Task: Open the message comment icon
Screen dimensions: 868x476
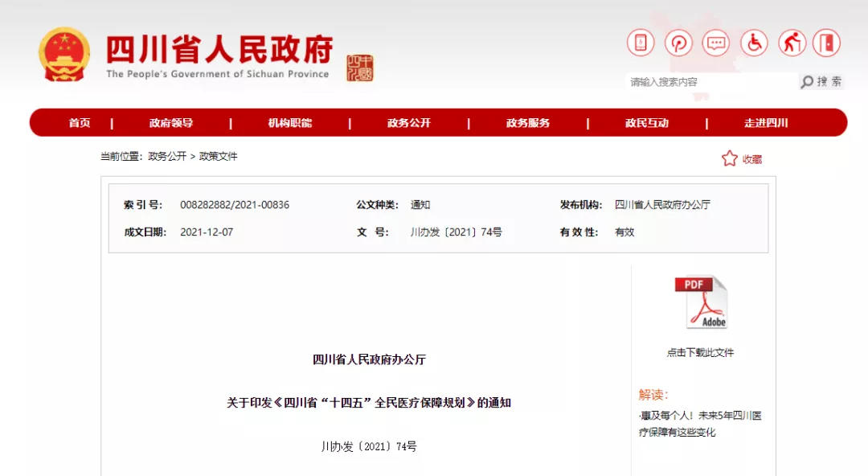Action: click(x=715, y=43)
